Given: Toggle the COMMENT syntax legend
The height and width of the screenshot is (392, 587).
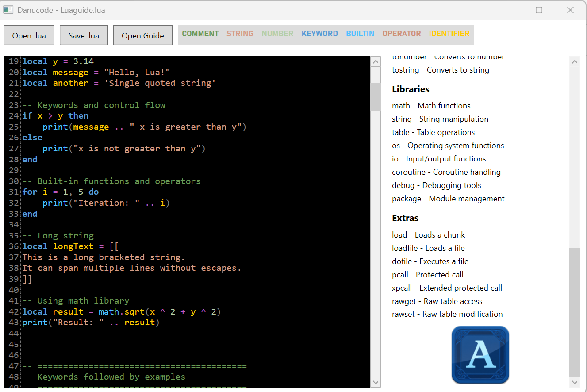Looking at the screenshot, I should tap(200, 33).
